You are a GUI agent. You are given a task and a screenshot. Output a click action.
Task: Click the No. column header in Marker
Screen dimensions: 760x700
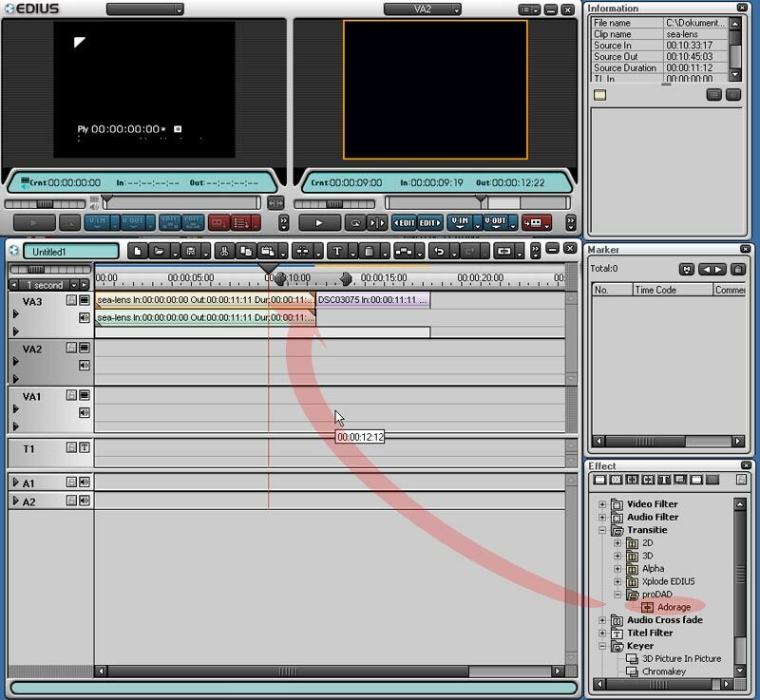[x=612, y=290]
